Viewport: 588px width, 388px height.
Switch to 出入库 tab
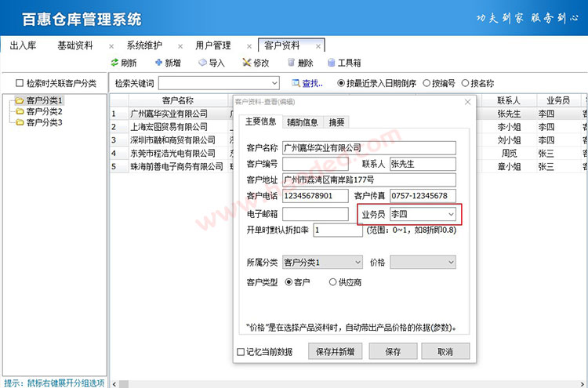23,45
